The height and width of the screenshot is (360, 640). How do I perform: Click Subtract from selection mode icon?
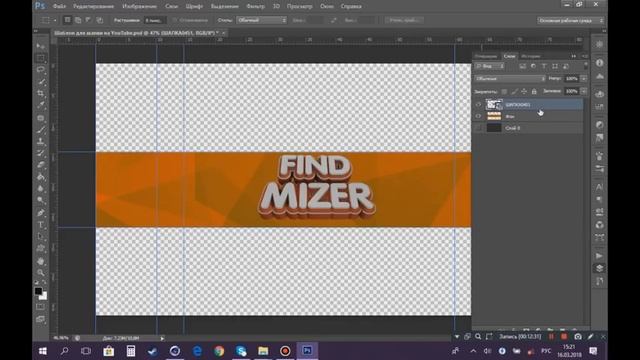[x=89, y=20]
